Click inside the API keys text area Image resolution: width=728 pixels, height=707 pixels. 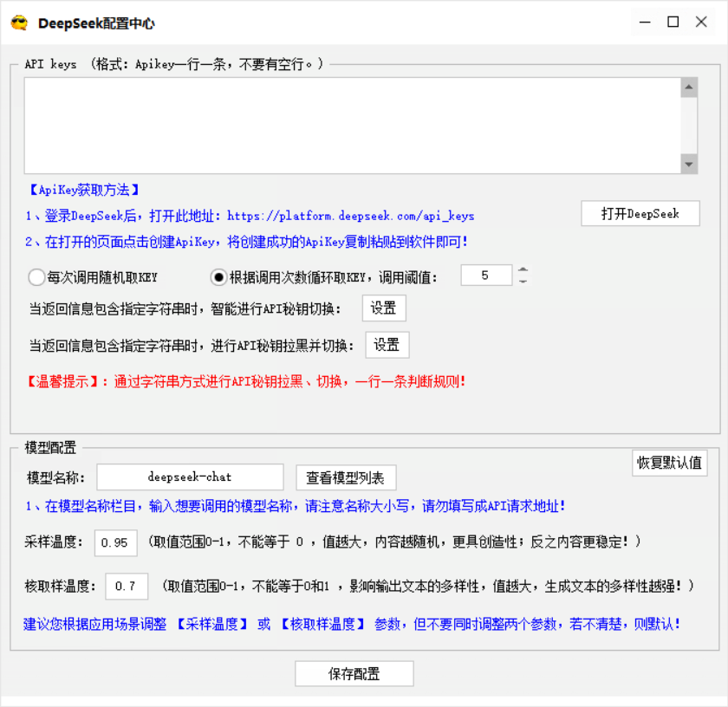[353, 126]
